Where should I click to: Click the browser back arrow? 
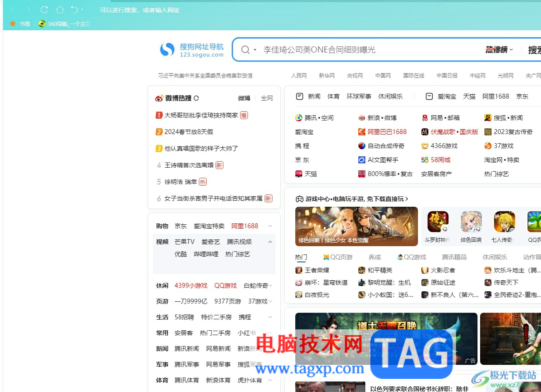[14, 10]
